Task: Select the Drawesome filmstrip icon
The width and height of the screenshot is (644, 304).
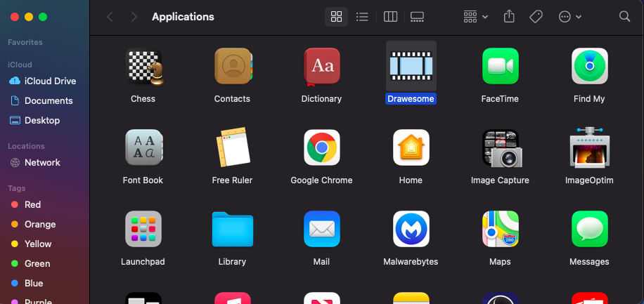Action: point(411,66)
